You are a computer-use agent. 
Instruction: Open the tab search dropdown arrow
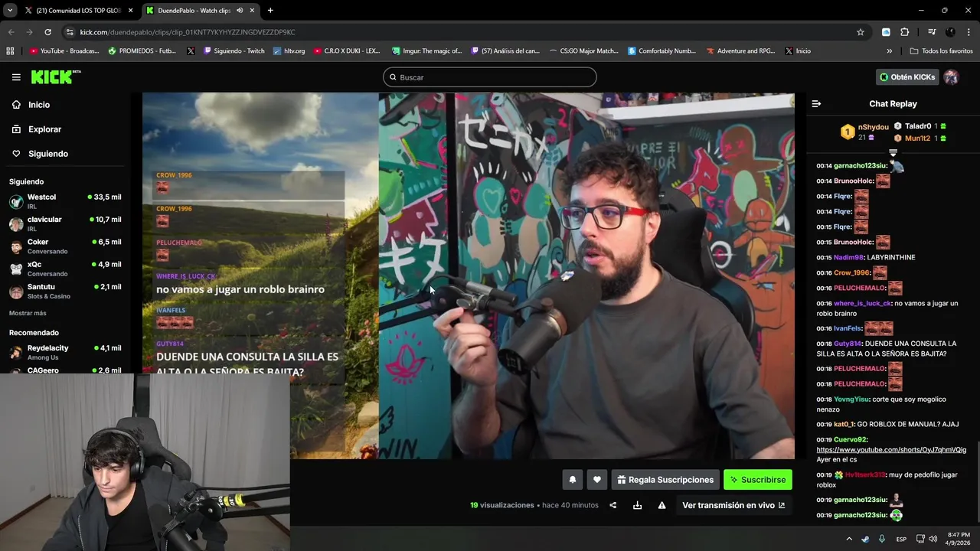(9, 11)
